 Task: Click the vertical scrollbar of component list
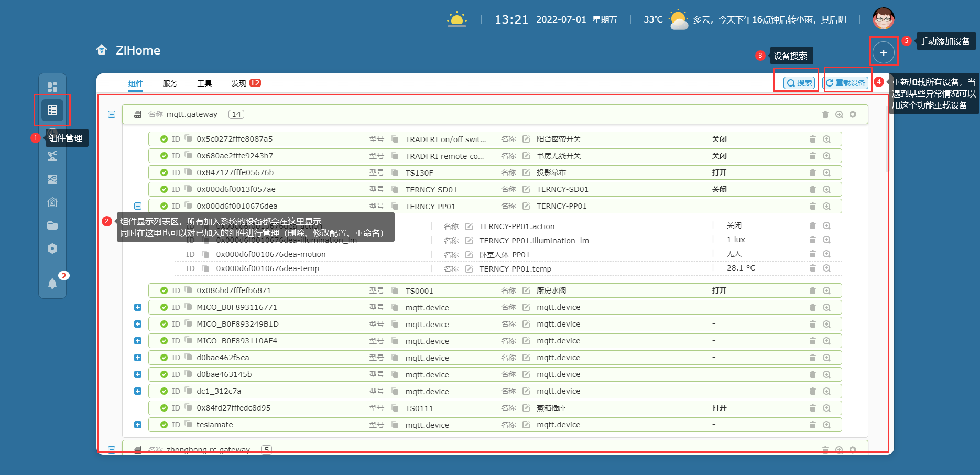click(887, 139)
